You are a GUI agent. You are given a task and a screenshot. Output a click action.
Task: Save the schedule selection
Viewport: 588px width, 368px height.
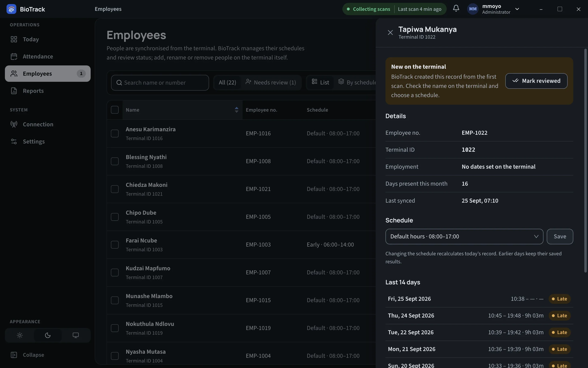(x=560, y=236)
